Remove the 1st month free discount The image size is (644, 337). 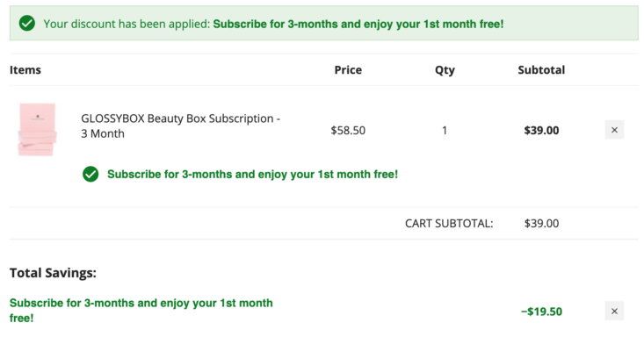point(614,312)
